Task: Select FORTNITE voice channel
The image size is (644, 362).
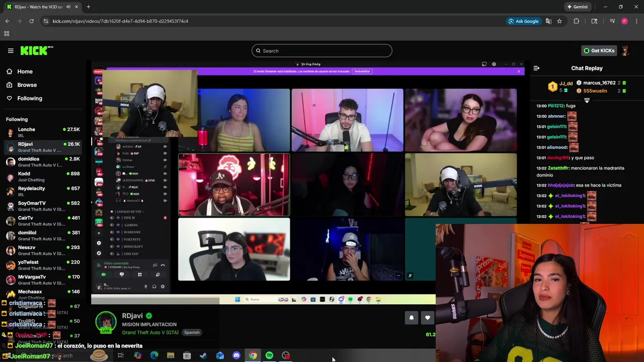Action: (x=132, y=239)
